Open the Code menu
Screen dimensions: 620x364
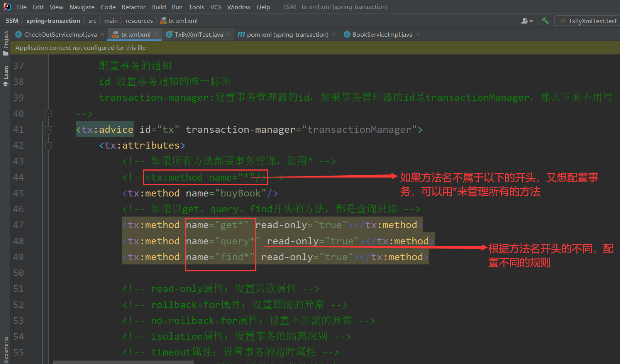[x=108, y=7]
